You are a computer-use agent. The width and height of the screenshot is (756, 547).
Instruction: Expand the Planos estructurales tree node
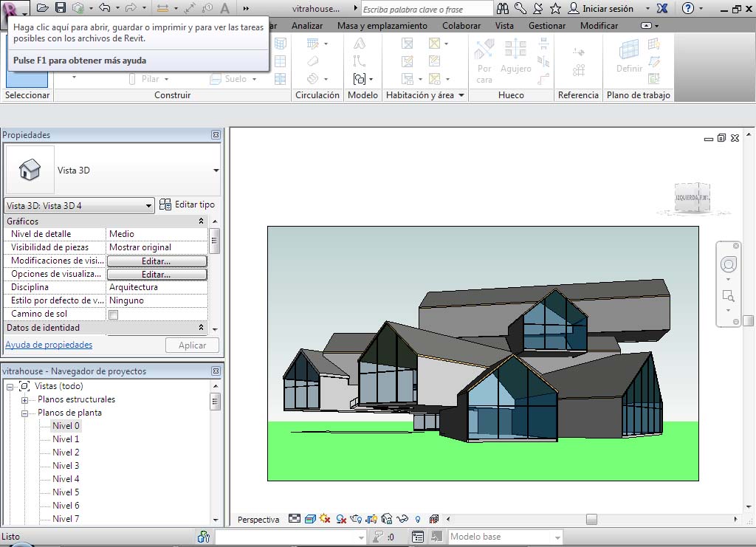coord(25,400)
